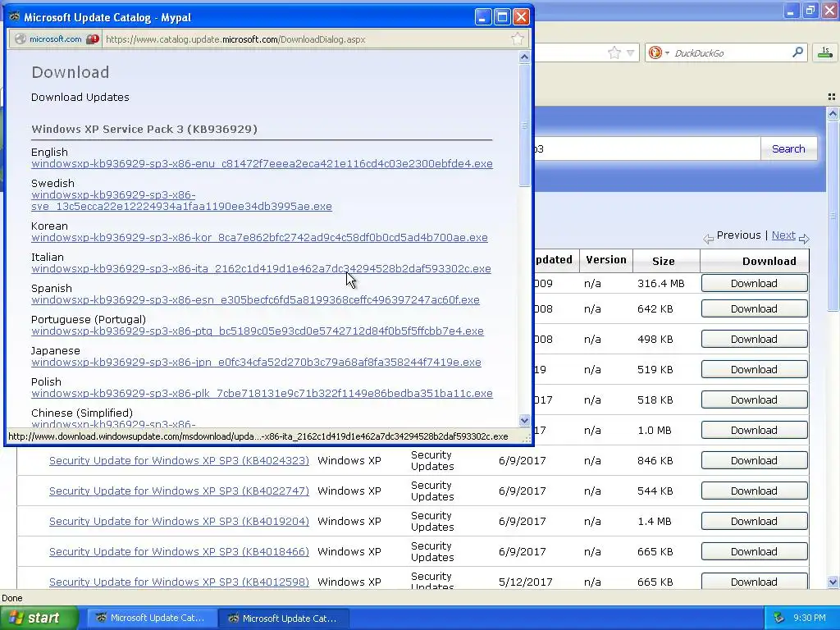The image size is (840, 630).
Task: Click Download in the KB4024323 row
Action: (755, 461)
